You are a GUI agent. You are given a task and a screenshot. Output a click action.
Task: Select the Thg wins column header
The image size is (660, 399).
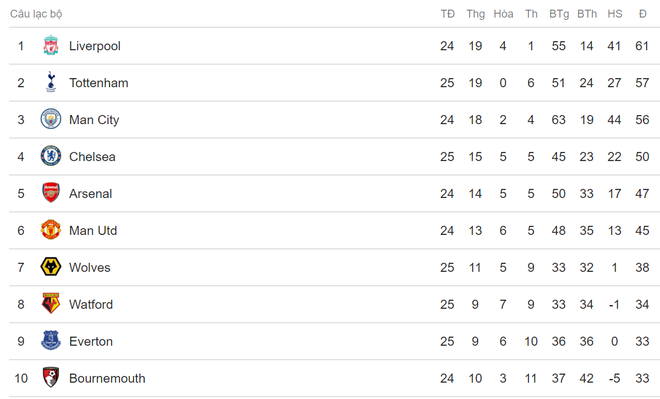pos(476,14)
